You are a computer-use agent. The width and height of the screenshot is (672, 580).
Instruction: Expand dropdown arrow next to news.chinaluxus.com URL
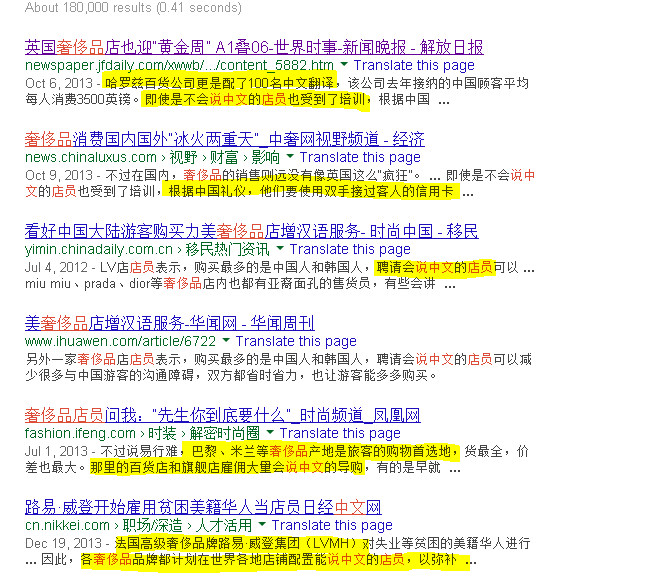[x=290, y=156]
